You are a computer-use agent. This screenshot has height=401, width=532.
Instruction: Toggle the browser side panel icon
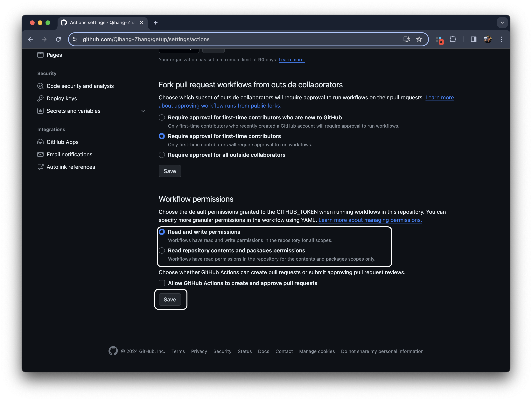click(x=473, y=39)
